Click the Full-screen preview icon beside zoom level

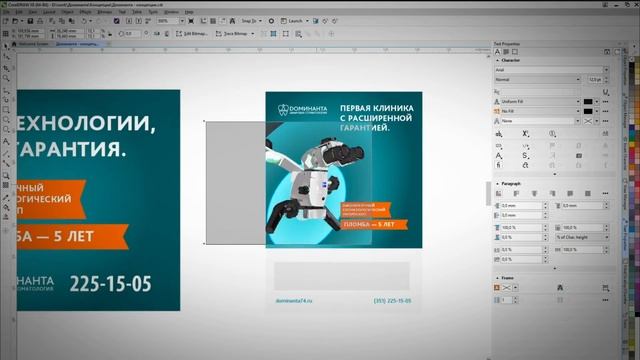[191, 21]
